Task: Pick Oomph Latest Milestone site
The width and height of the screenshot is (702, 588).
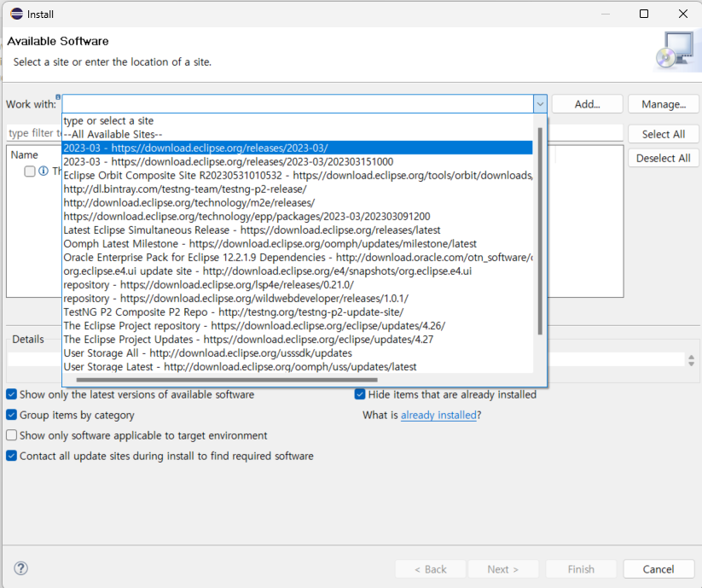Action: (x=298, y=243)
